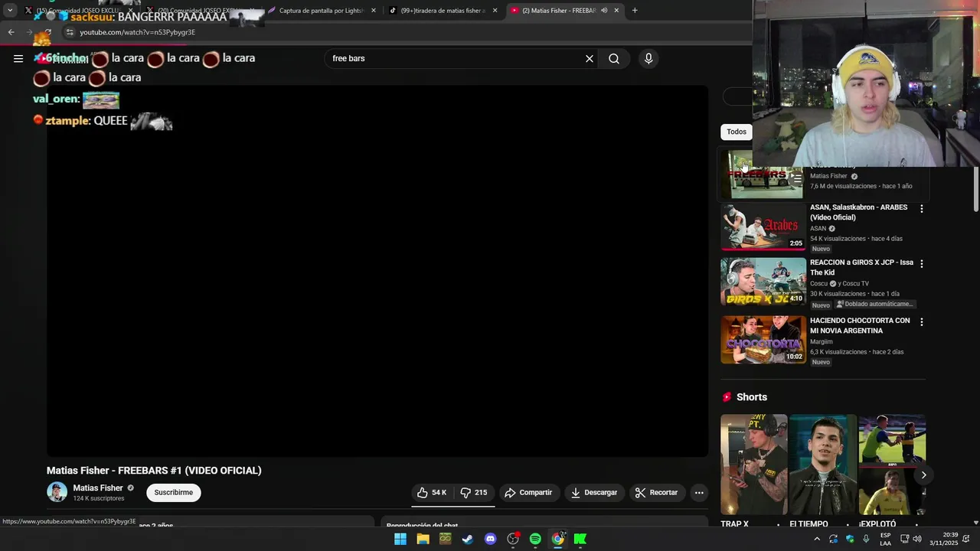Viewport: 980px width, 551px height.
Task: Open taskbar microphone tray icon
Action: coord(866,540)
